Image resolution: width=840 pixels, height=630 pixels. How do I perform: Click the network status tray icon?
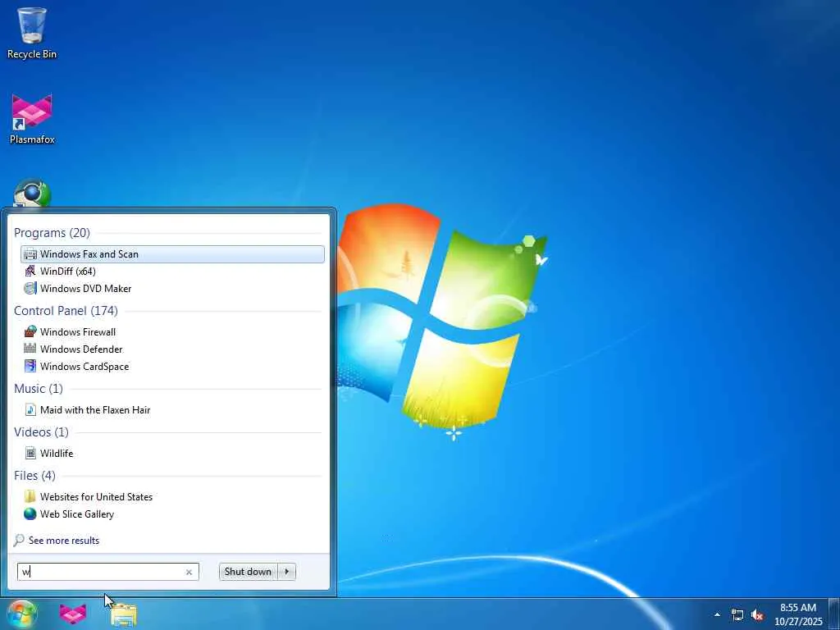737,615
